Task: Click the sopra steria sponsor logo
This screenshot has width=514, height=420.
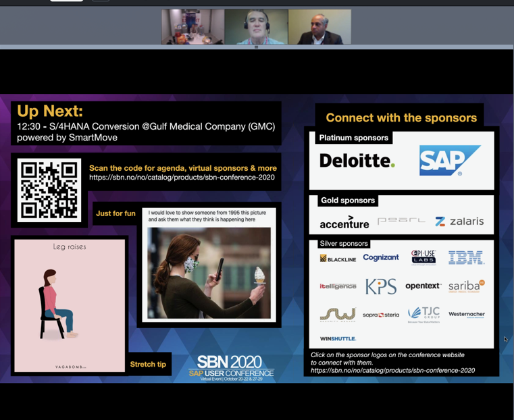Action: (381, 315)
